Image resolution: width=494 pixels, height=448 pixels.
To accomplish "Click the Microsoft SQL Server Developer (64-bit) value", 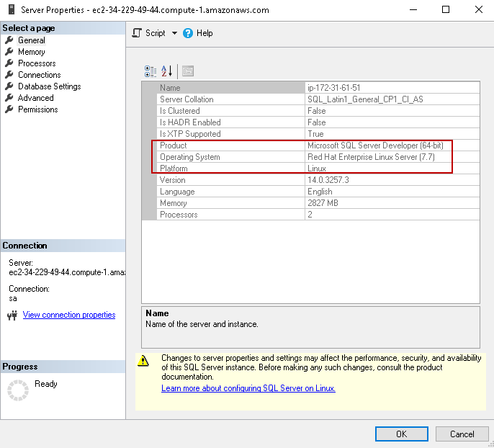I will (375, 145).
